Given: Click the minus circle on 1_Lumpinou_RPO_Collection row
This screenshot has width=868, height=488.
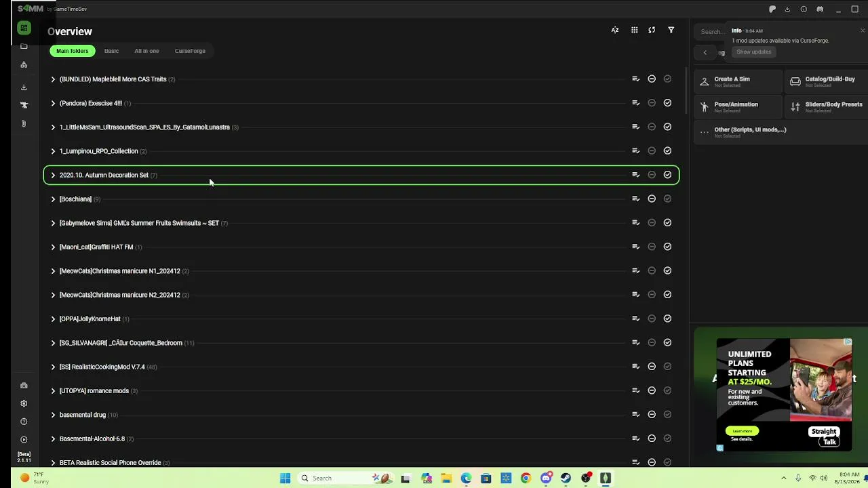Looking at the screenshot, I should point(652,150).
